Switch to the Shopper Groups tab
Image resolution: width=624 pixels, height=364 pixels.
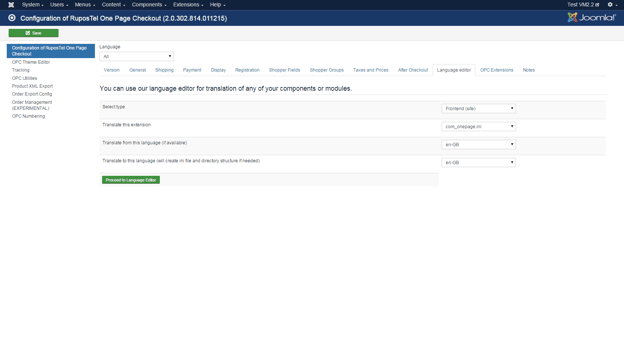(x=327, y=70)
